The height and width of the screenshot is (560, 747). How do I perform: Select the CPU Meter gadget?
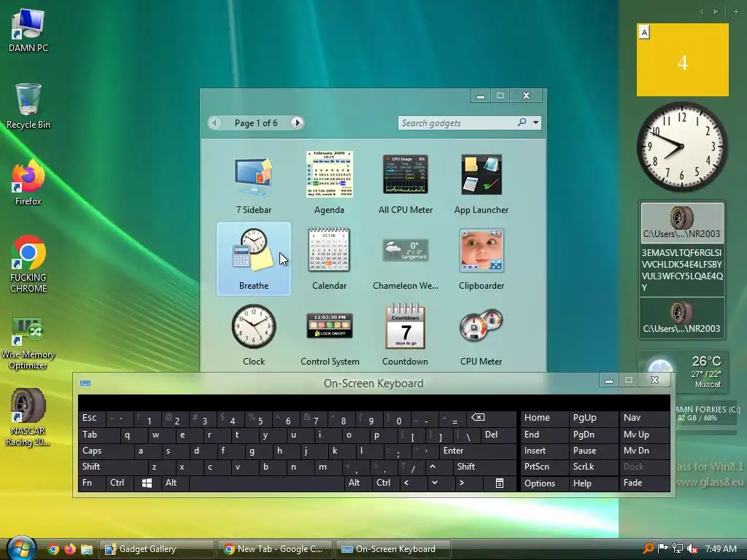pyautogui.click(x=481, y=335)
